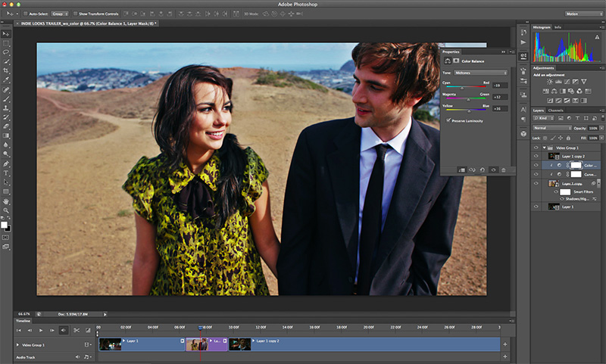Play the timeline video
The height and width of the screenshot is (364, 606).
tap(42, 330)
